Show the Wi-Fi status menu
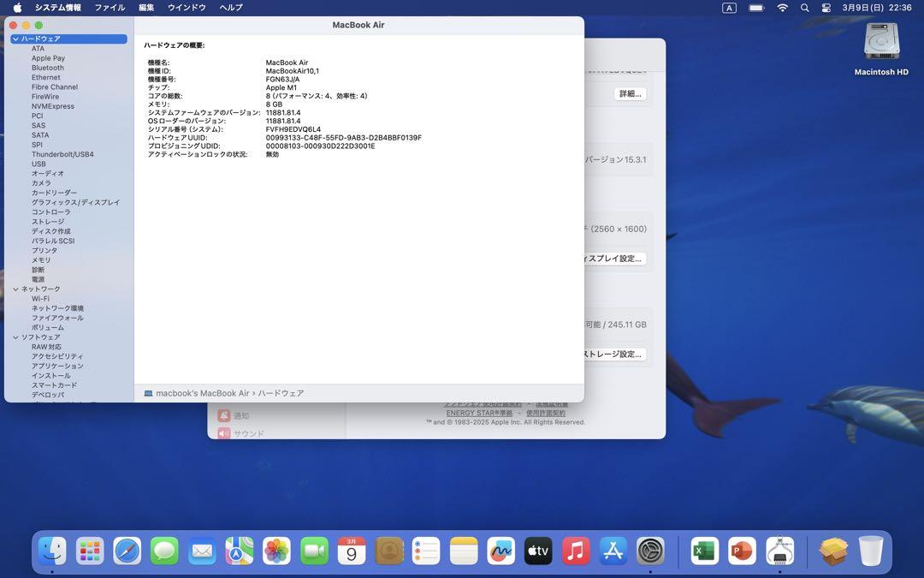 pyautogui.click(x=783, y=8)
